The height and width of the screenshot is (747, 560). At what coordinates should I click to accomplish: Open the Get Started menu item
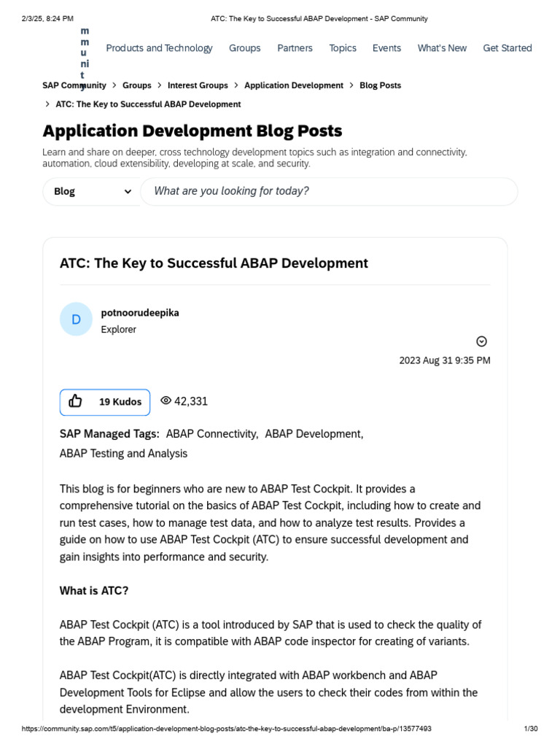(507, 48)
